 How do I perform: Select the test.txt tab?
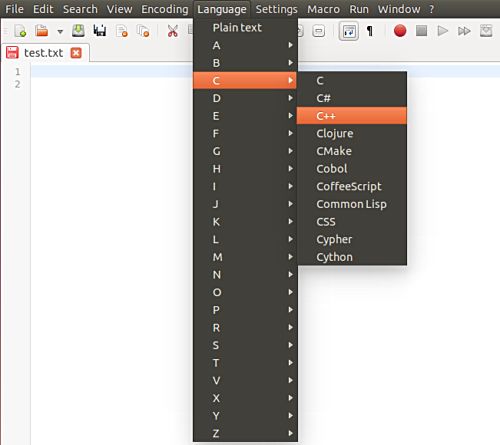tap(45, 53)
